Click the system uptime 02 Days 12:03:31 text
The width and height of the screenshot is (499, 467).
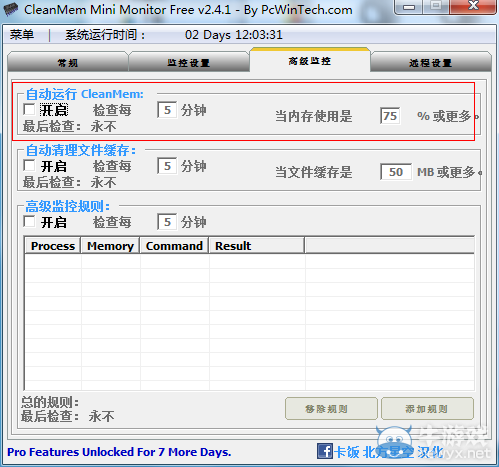[234, 35]
